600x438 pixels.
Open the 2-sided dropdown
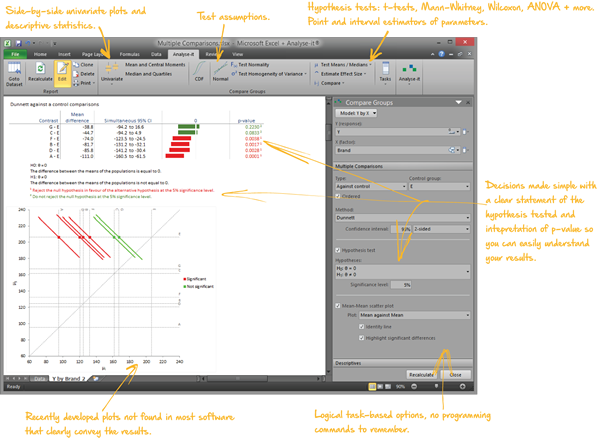[442, 229]
